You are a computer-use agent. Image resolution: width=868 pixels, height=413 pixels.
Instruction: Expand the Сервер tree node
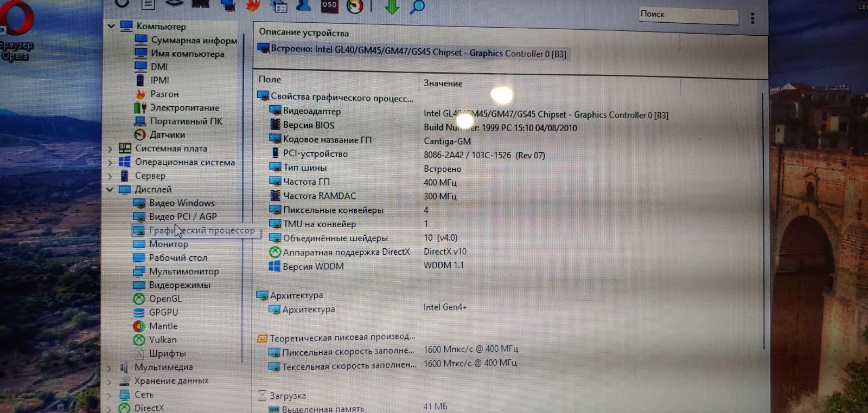[110, 176]
